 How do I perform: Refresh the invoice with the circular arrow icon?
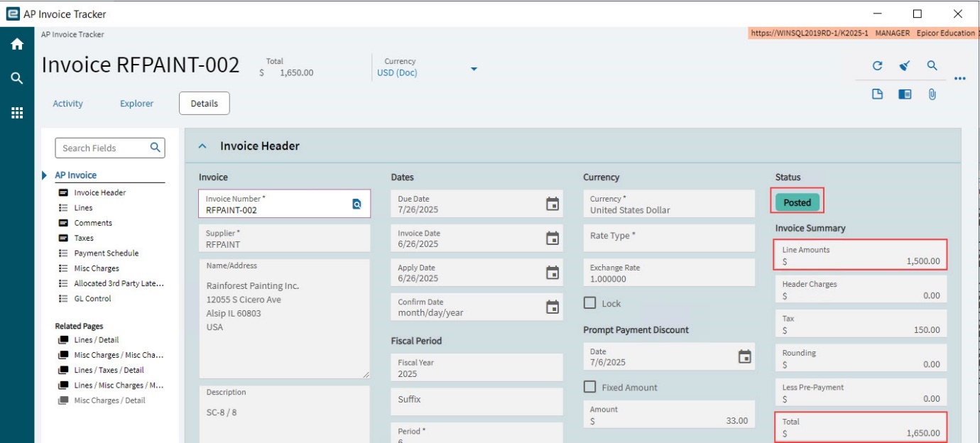click(x=877, y=65)
